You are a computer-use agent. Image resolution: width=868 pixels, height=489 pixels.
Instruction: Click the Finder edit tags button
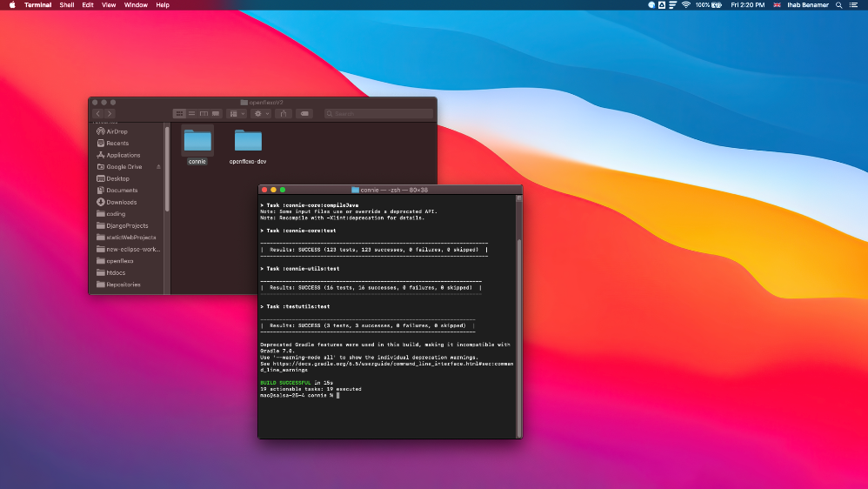304,113
